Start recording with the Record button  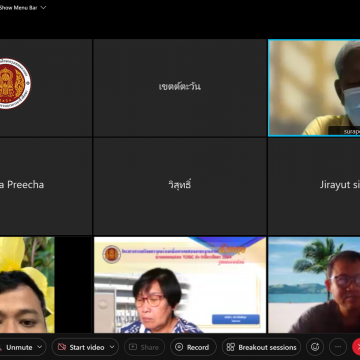193,347
